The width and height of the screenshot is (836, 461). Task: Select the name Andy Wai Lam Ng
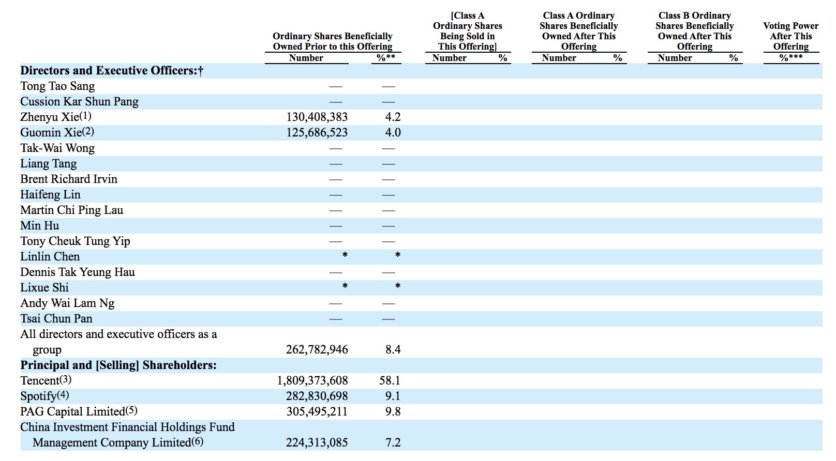pos(68,303)
